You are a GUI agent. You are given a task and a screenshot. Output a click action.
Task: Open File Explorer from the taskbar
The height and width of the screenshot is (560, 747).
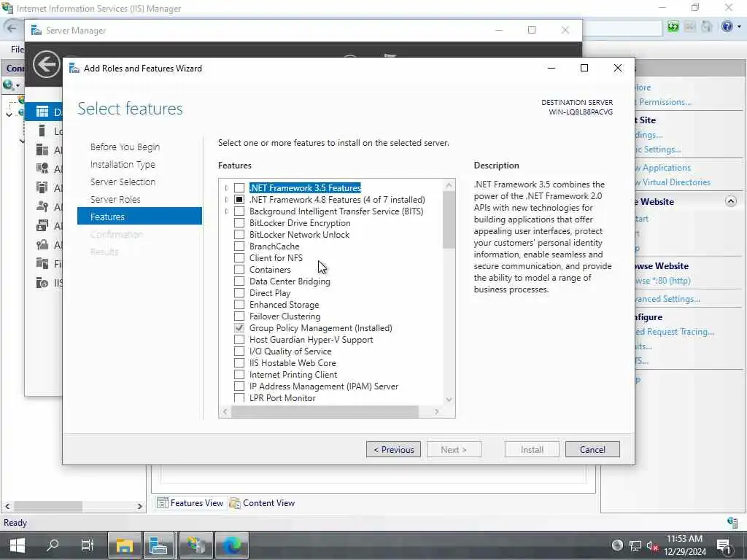(x=124, y=545)
